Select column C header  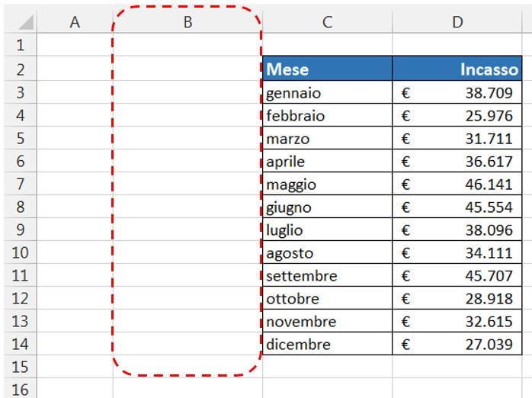coord(327,22)
